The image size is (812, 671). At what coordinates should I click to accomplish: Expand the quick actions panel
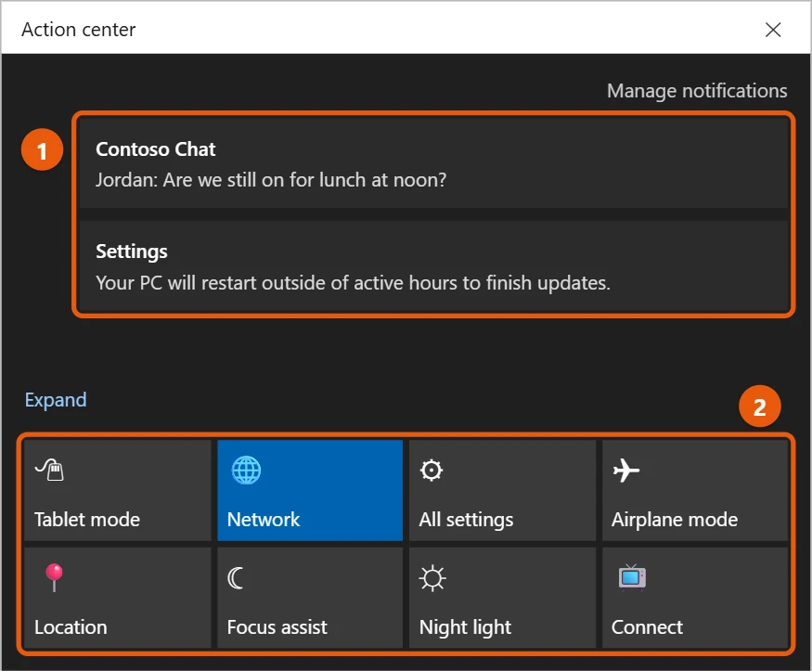click(56, 400)
